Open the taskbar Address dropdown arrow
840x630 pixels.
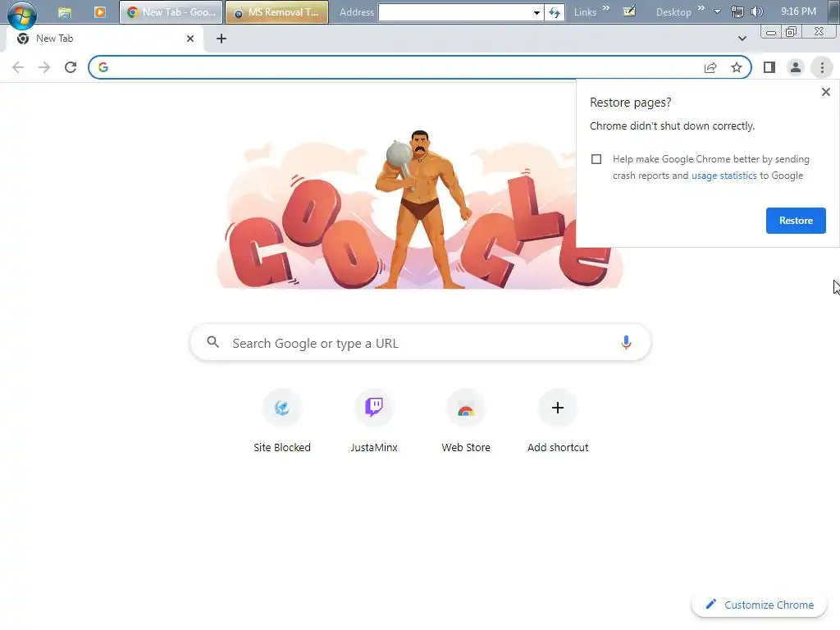click(x=536, y=12)
